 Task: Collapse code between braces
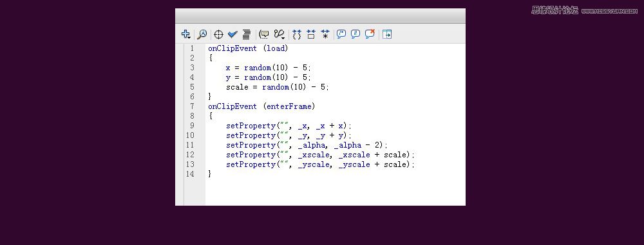point(297,34)
